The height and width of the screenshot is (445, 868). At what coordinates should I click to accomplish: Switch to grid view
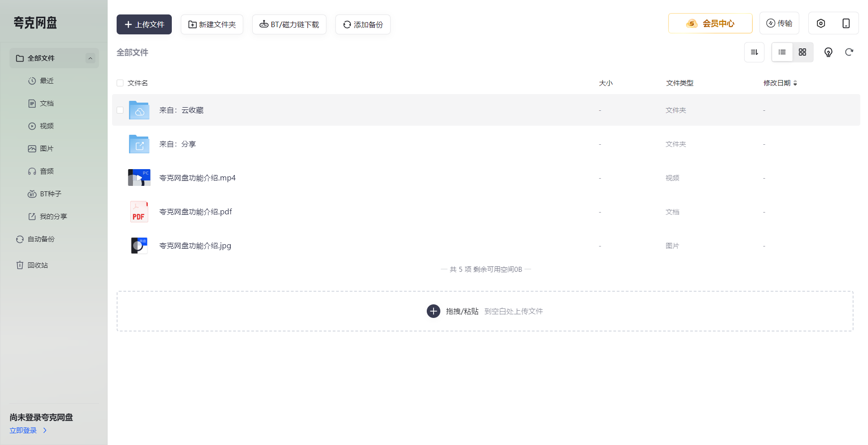802,52
